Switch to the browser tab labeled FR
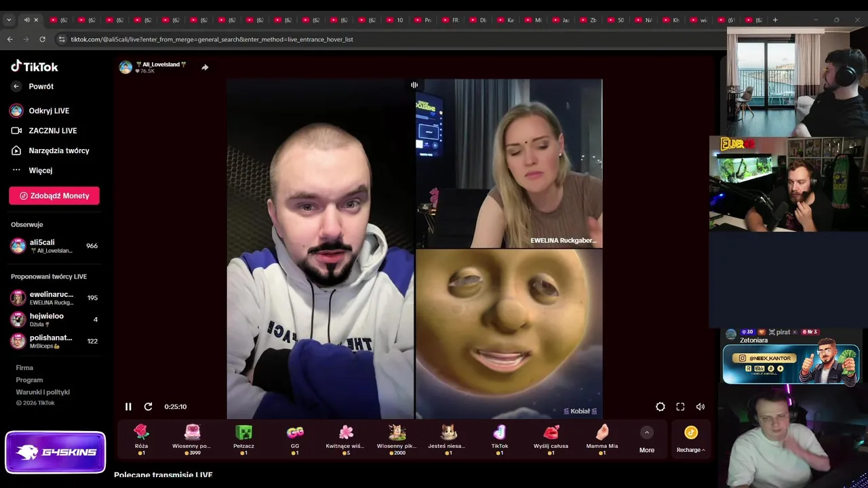Image resolution: width=868 pixels, height=488 pixels. click(x=451, y=20)
